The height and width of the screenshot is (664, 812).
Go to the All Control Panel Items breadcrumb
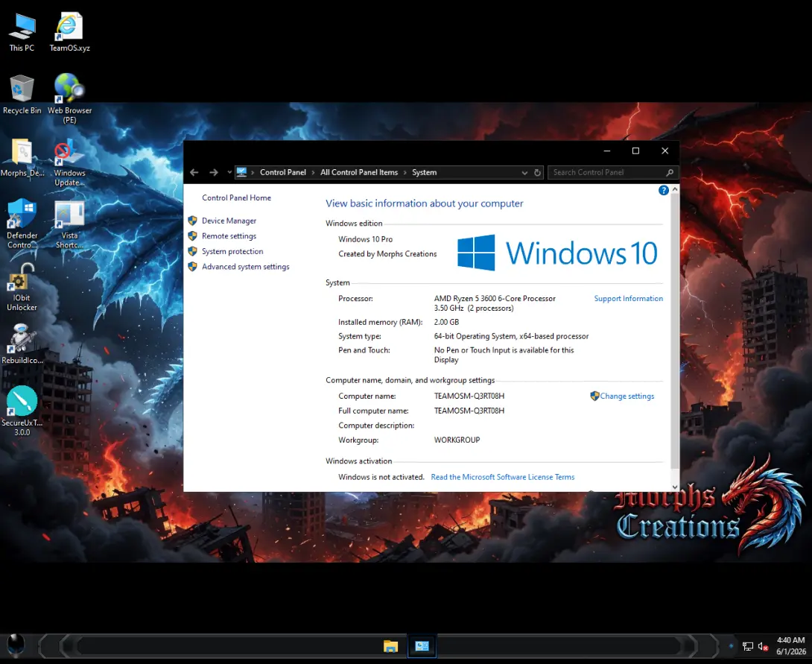pos(359,172)
